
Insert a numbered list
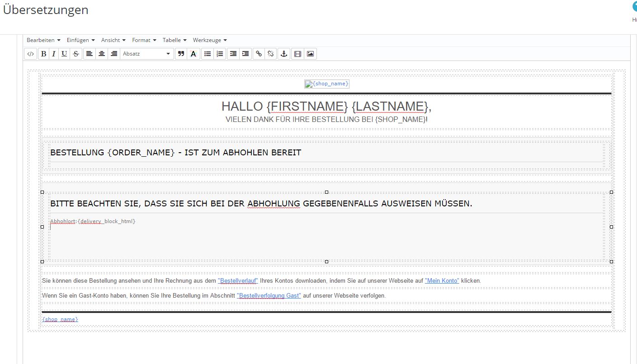(x=220, y=54)
